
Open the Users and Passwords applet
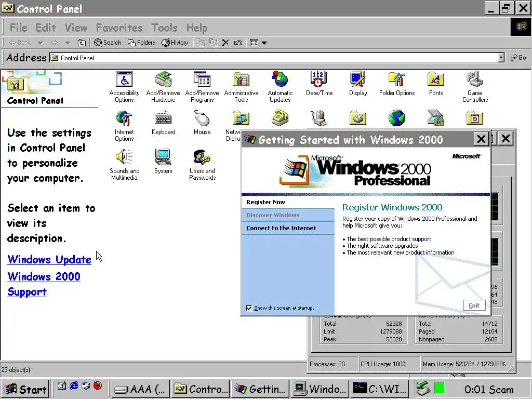tap(202, 165)
